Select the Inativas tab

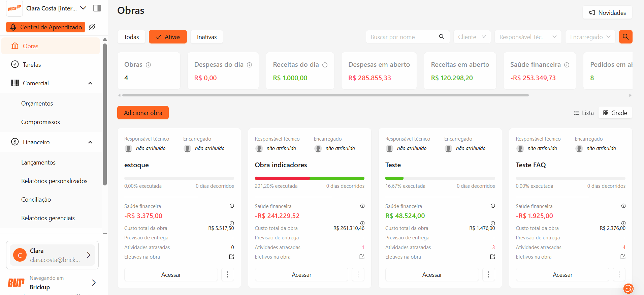coord(206,37)
